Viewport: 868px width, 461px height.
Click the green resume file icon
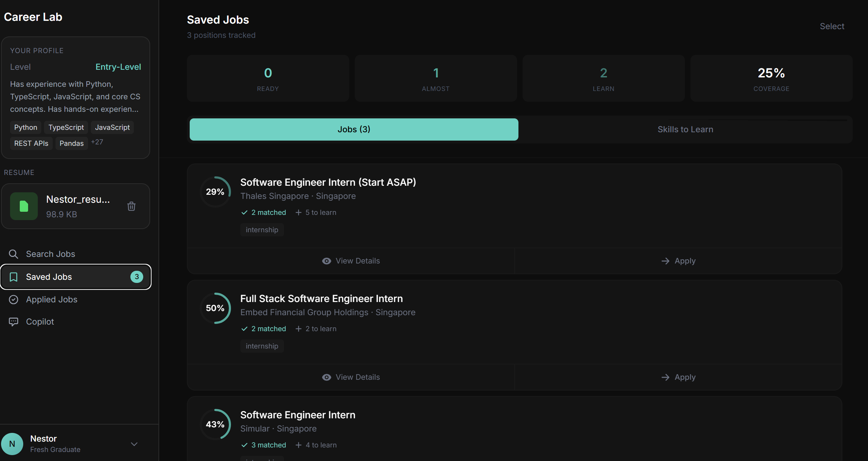pos(24,206)
